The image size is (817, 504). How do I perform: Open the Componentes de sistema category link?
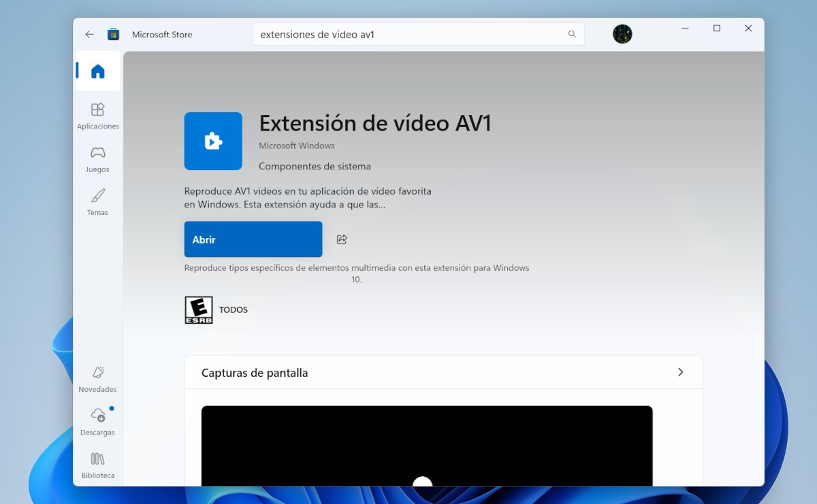[315, 166]
